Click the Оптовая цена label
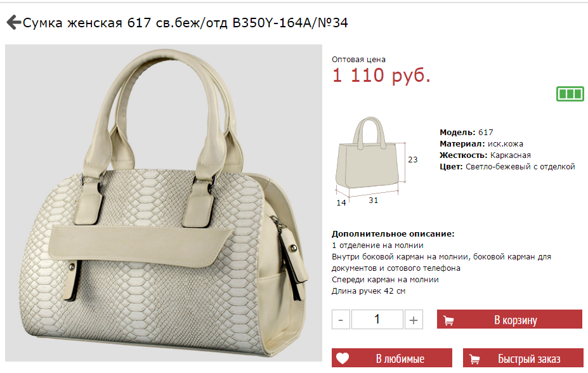This screenshot has width=588, height=373. (x=358, y=59)
